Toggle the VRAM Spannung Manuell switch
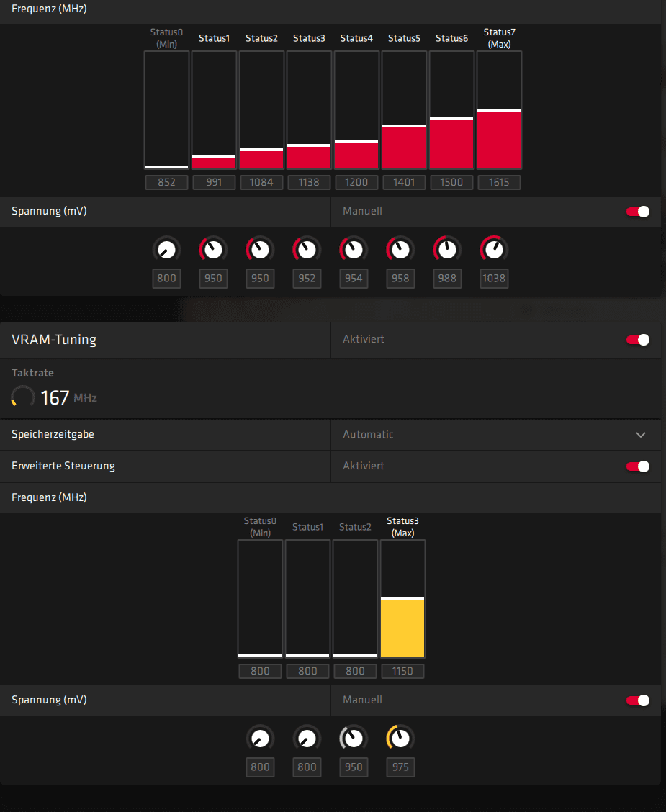Viewport: 666px width, 812px height. pyautogui.click(x=637, y=700)
